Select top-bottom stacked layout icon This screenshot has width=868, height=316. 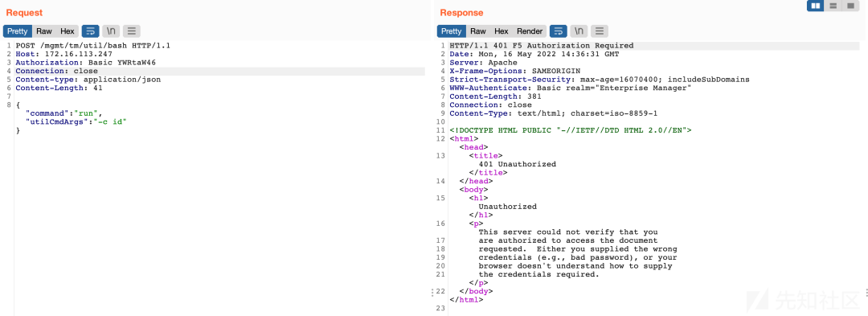tap(833, 6)
